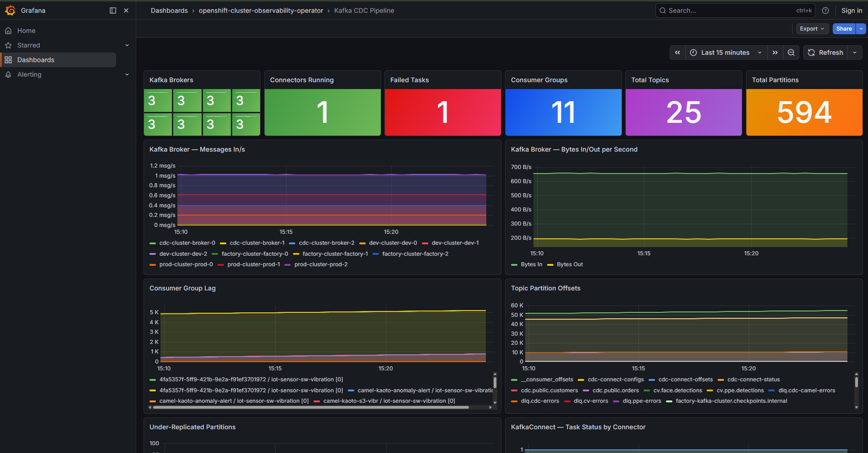
Task: Open the Share options arrow
Action: pos(861,29)
